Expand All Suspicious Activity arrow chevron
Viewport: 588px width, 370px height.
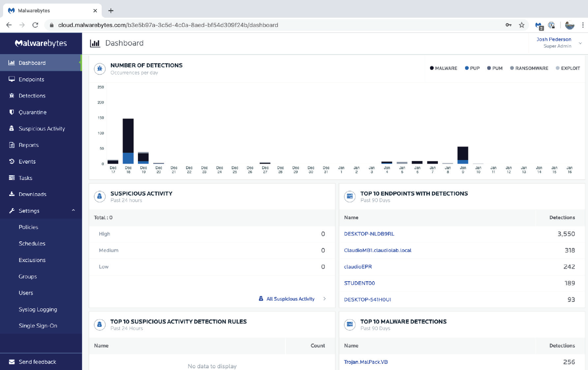click(x=324, y=299)
